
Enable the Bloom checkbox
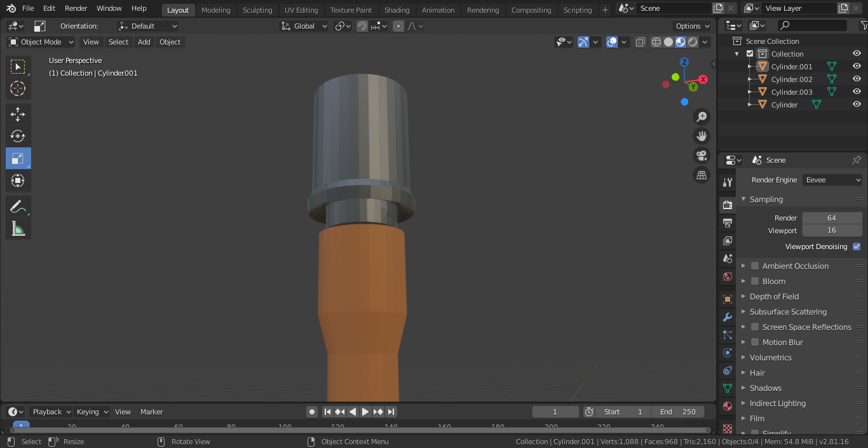tap(755, 282)
